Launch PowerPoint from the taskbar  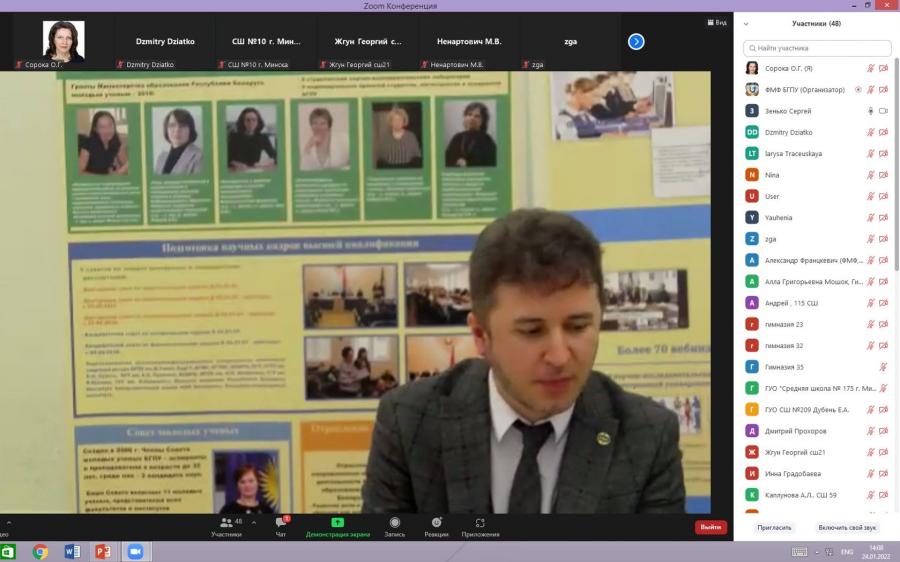103,552
